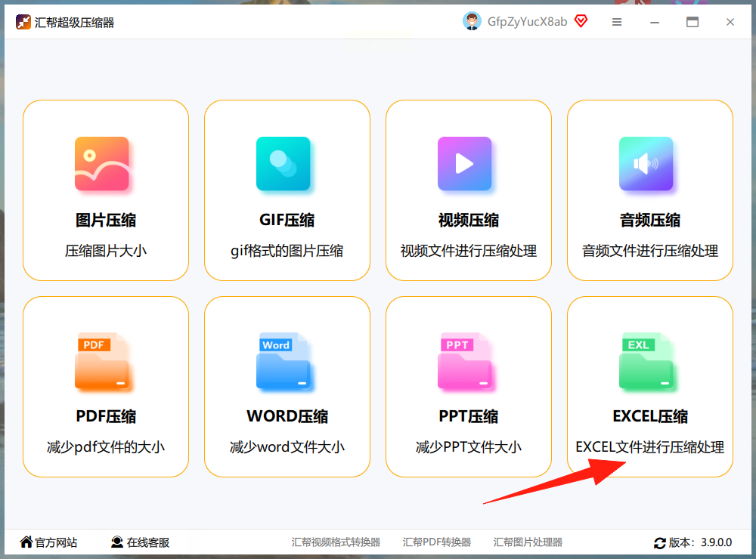
Task: Click the EXCEL文件进行压缩处理 description text
Action: pos(650,446)
